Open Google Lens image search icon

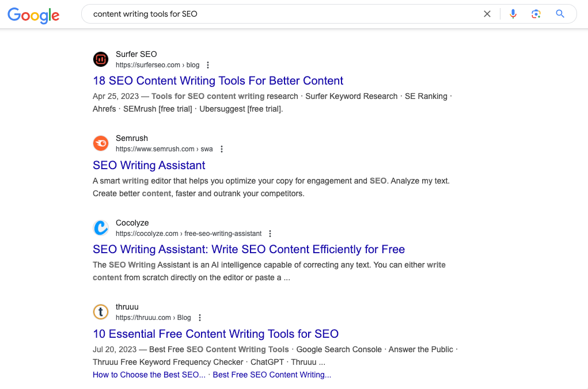[536, 14]
